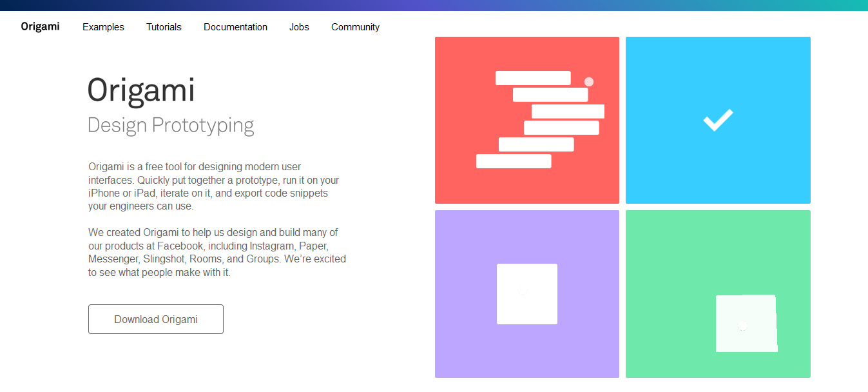868x392 pixels.
Task: Visit the Jobs page
Action: [x=299, y=27]
